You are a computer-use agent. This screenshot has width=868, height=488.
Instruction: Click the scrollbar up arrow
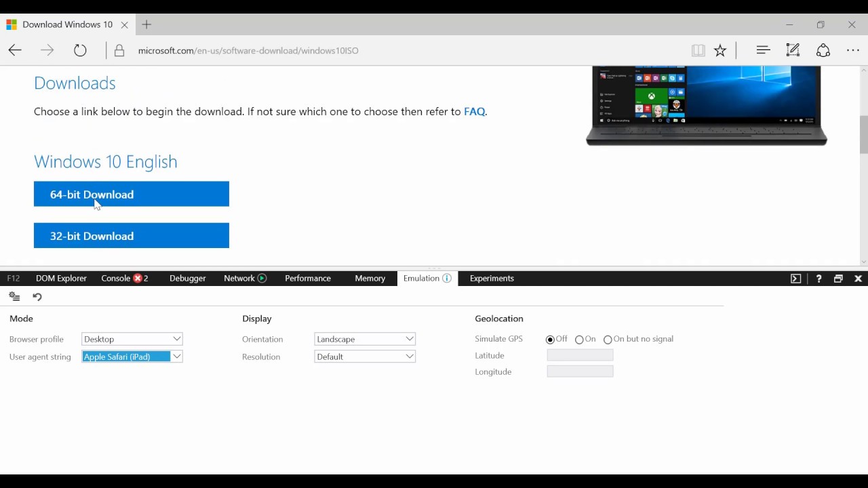(x=863, y=70)
